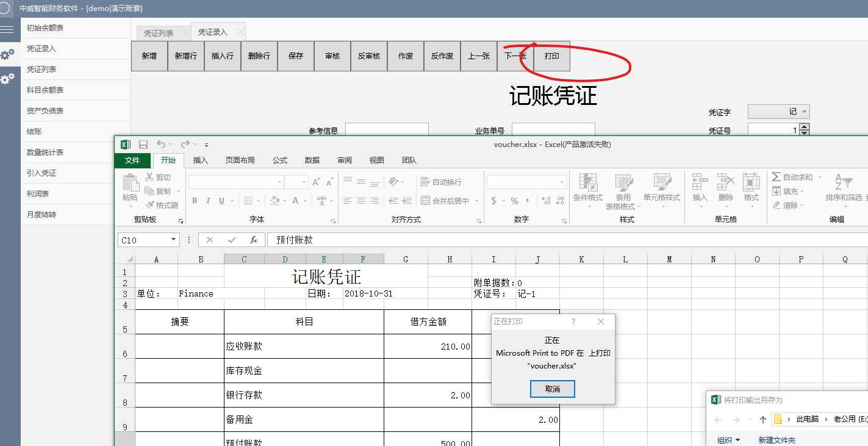Click the Excel undo arrow icon

point(160,145)
